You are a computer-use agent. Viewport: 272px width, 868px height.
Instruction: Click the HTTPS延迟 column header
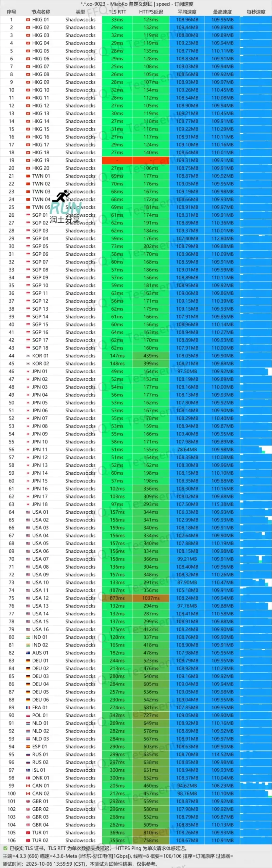tap(151, 12)
